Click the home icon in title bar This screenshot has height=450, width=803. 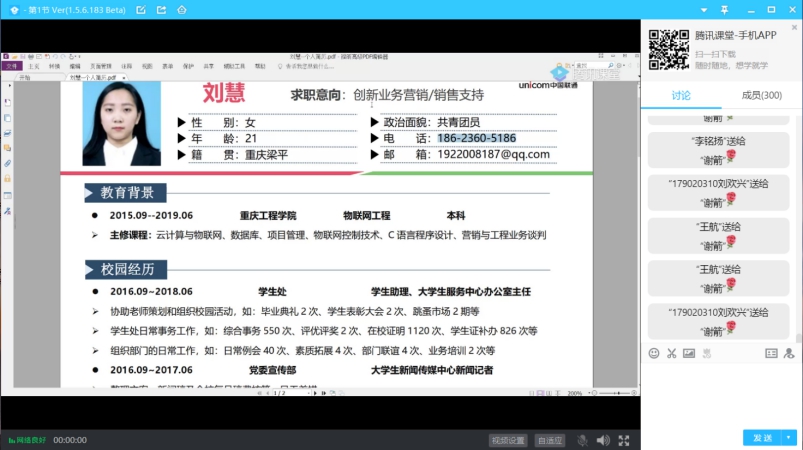182,9
